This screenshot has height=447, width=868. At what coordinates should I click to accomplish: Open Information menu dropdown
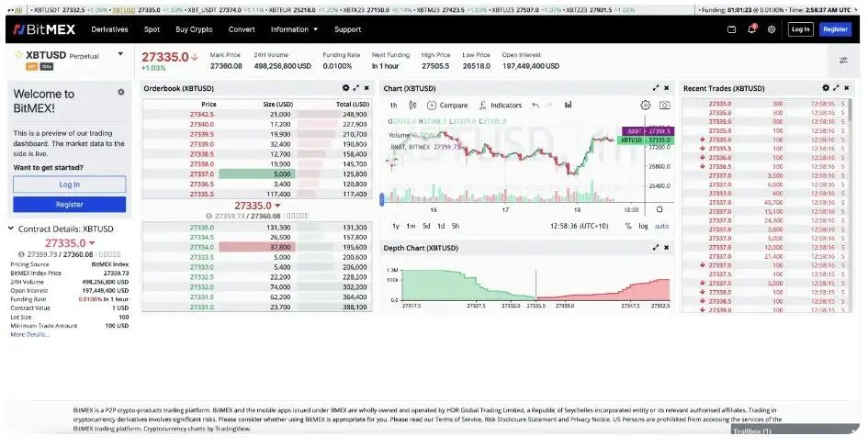click(x=294, y=29)
